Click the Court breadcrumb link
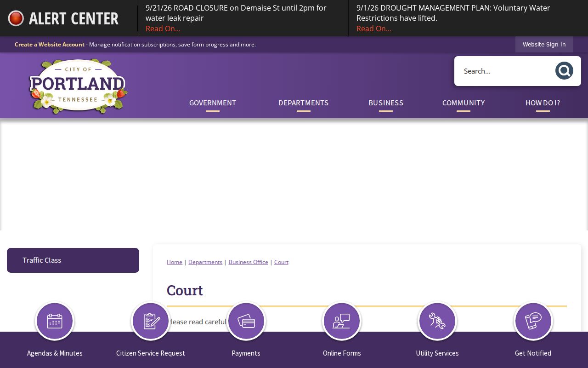Screen dimensions: 588x368 point(282,262)
